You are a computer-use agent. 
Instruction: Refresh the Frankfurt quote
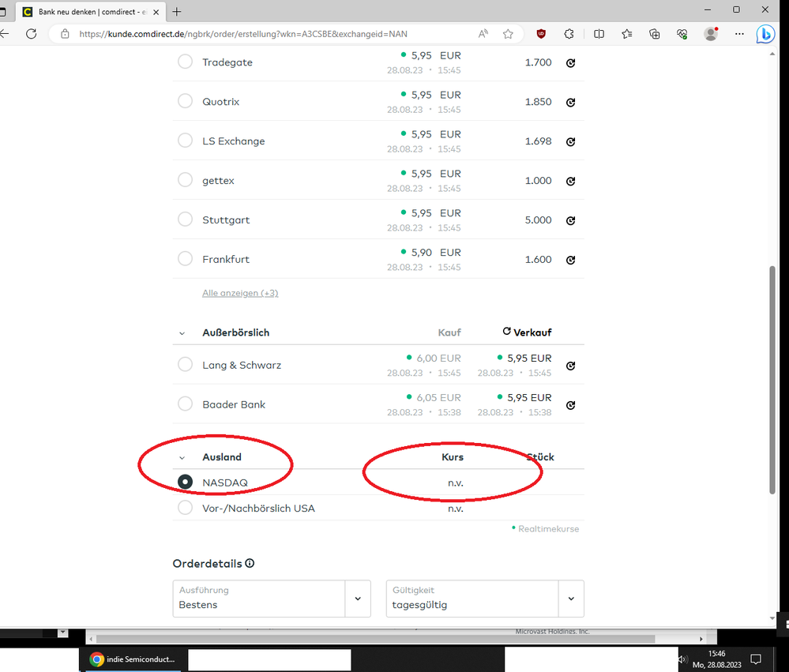point(570,260)
